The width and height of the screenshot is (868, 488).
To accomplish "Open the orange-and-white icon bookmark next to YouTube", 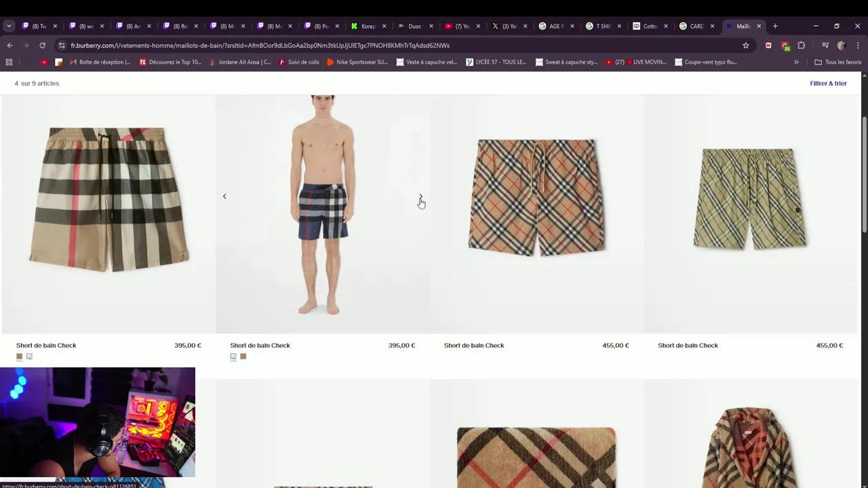I will pos(58,62).
